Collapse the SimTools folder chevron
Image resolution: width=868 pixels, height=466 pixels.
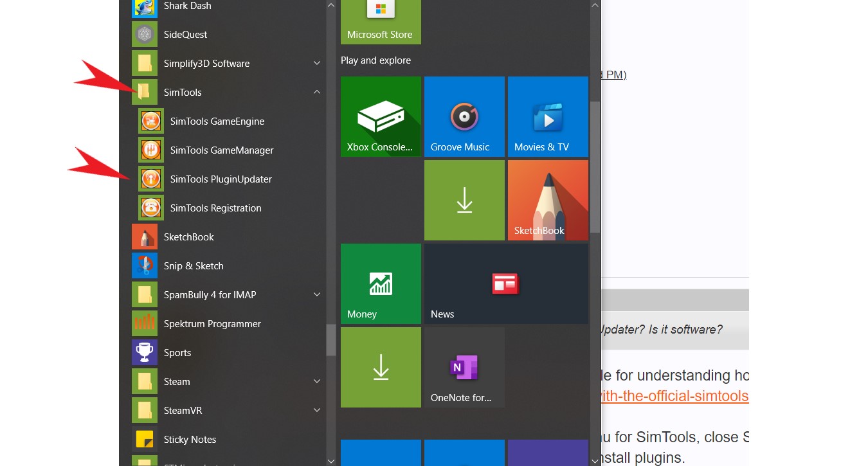(317, 92)
